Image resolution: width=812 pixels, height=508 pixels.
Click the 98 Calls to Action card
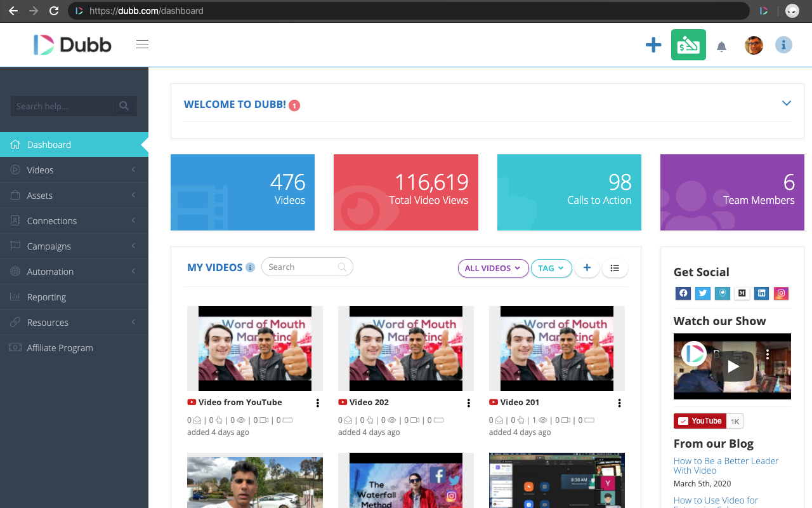(569, 192)
